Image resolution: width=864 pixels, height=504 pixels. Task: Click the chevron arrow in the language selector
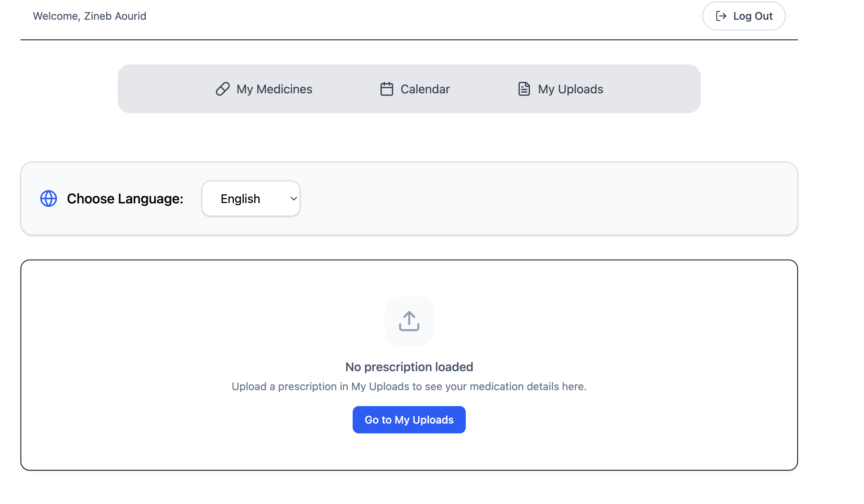tap(293, 198)
